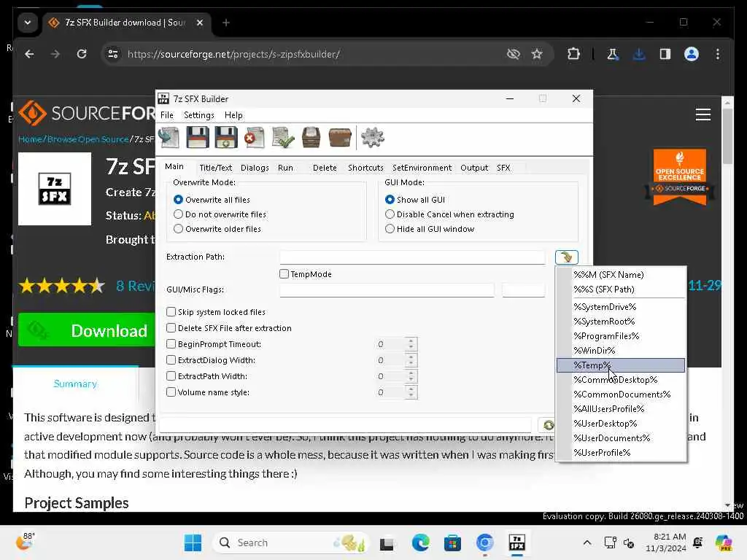The height and width of the screenshot is (560, 747).
Task: Open the browser tab search dropdown chevron
Action: pos(28,23)
